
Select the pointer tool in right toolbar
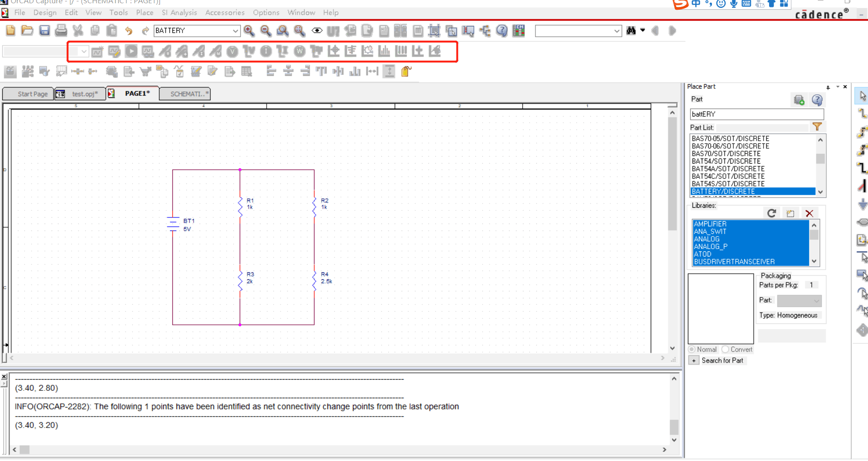point(862,96)
